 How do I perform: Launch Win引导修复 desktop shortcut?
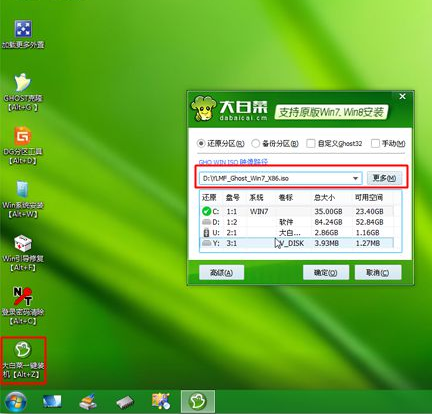(x=23, y=253)
